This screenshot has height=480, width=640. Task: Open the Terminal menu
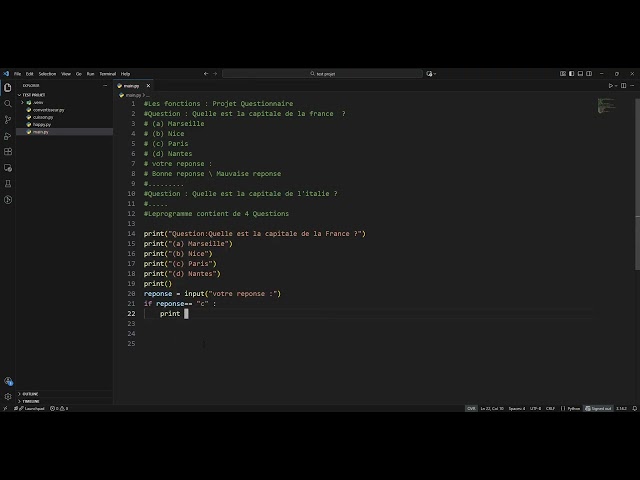pos(108,74)
